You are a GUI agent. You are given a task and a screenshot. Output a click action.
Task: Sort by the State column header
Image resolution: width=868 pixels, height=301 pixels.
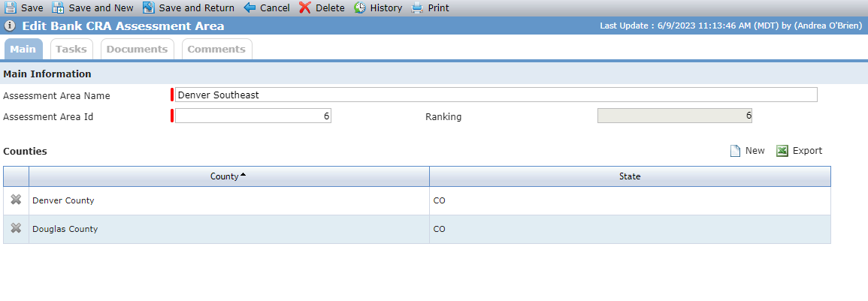click(630, 176)
